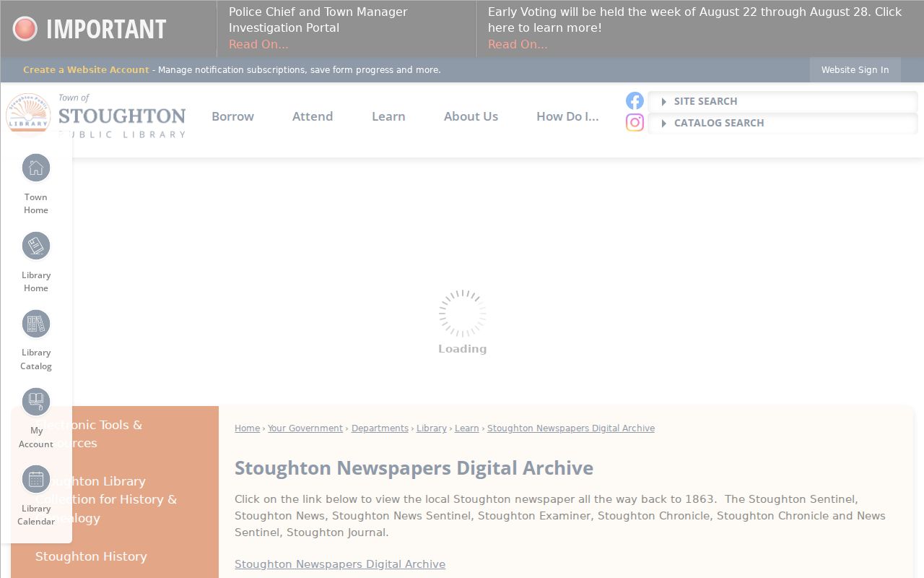The image size is (924, 578).
Task: Click the Stoughton Public Library logo
Action: pyautogui.click(x=96, y=116)
